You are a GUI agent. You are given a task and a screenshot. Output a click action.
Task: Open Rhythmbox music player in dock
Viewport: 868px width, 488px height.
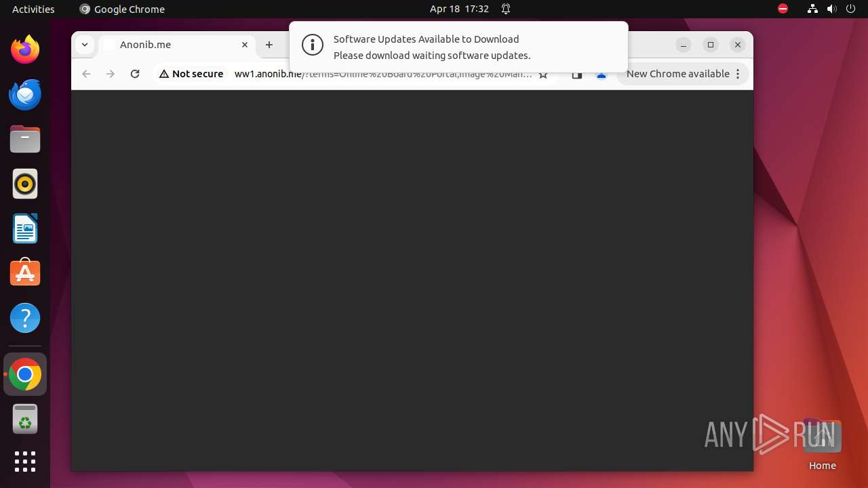click(x=25, y=184)
